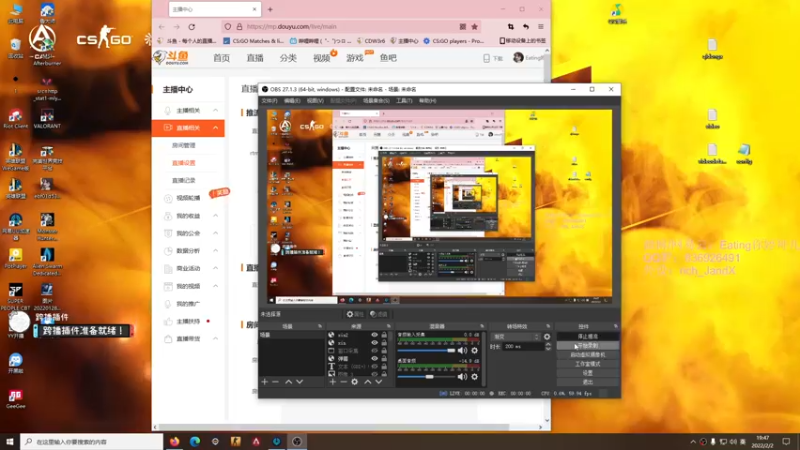
Task: Expand the 主播相关 sidebar section
Action: point(215,110)
